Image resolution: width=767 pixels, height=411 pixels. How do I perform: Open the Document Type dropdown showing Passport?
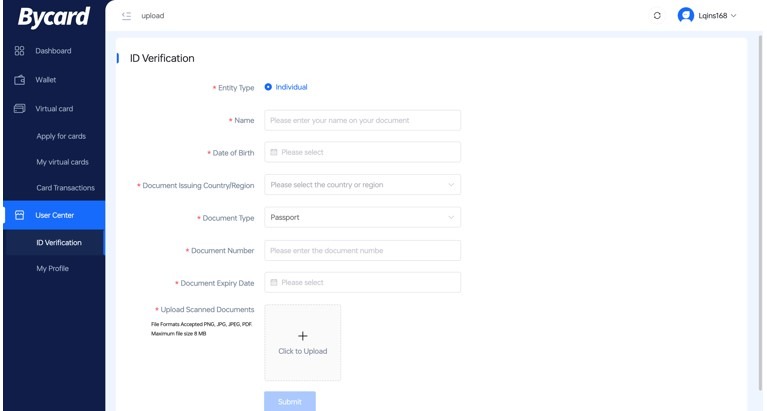(x=362, y=217)
